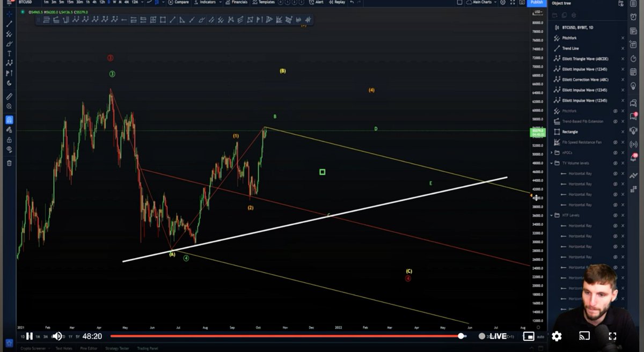Click the video player settings gear
644x352 pixels.
click(557, 336)
